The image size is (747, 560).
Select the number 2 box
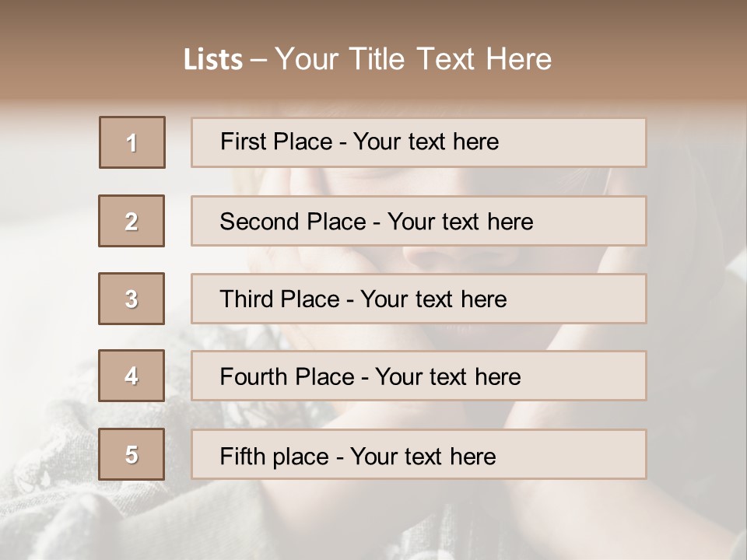click(x=132, y=221)
